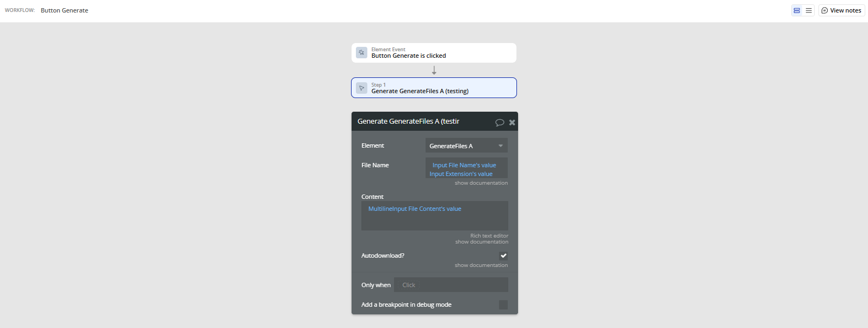Click the Input Extension's value expression
This screenshot has height=328, width=868.
click(461, 174)
